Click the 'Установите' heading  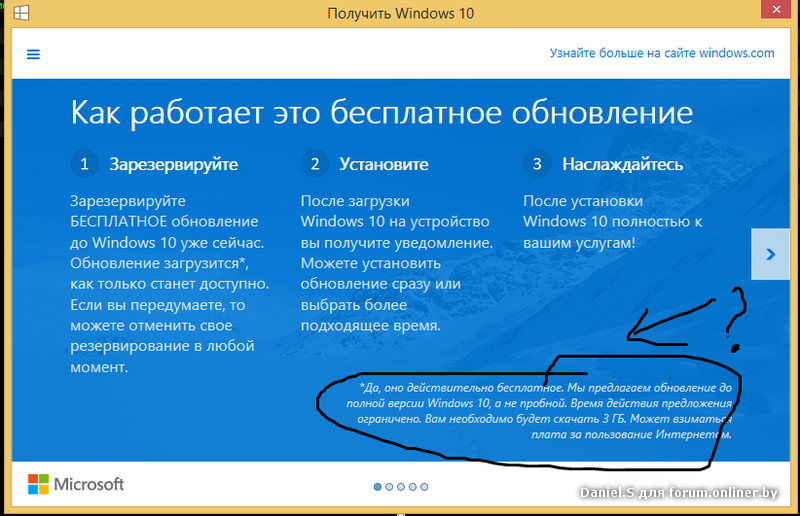[x=384, y=164]
